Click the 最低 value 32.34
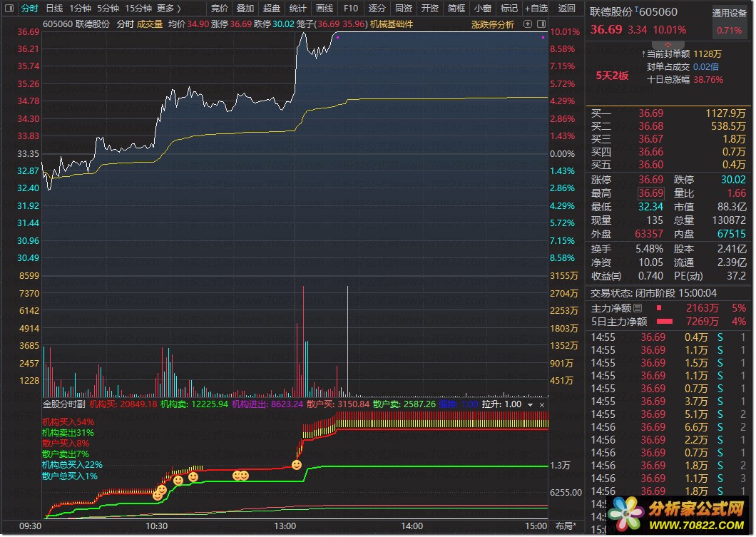This screenshot has width=756, height=537. click(x=651, y=207)
